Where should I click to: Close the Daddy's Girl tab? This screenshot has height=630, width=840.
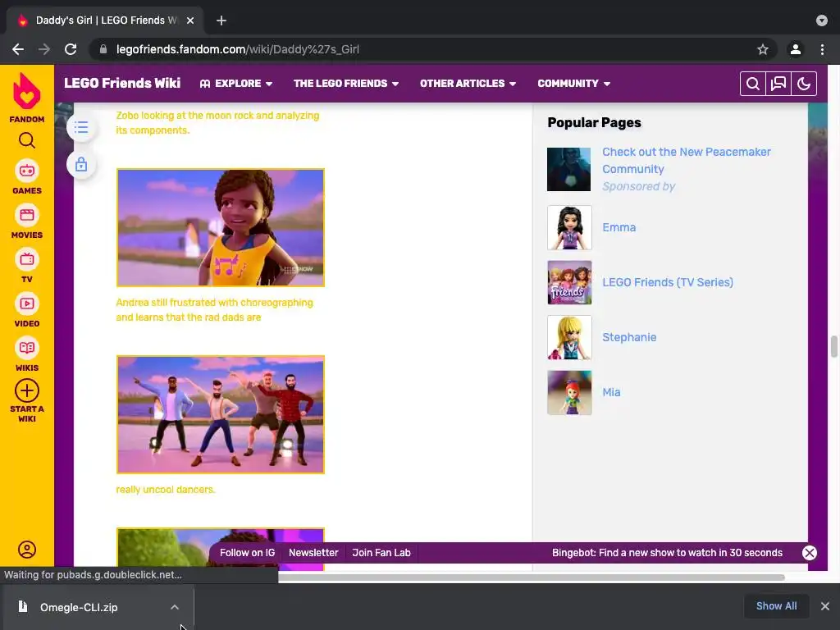point(190,21)
